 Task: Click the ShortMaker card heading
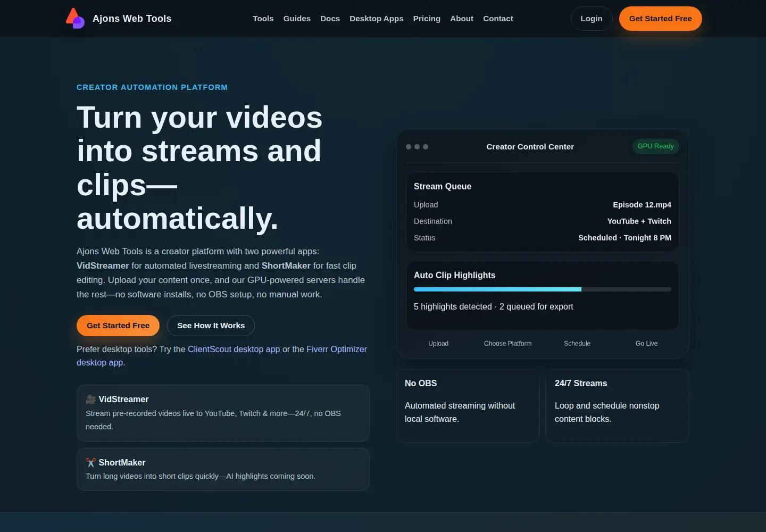coord(122,462)
